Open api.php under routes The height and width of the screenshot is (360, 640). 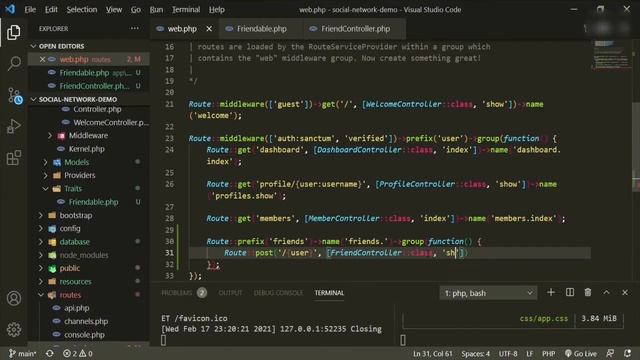[76, 308]
